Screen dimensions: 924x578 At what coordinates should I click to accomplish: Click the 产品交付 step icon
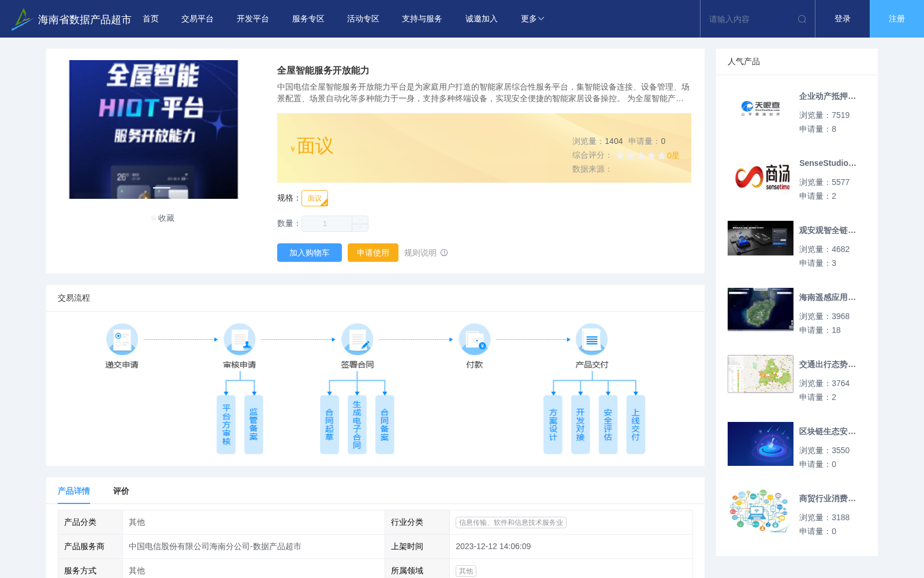[x=592, y=339]
